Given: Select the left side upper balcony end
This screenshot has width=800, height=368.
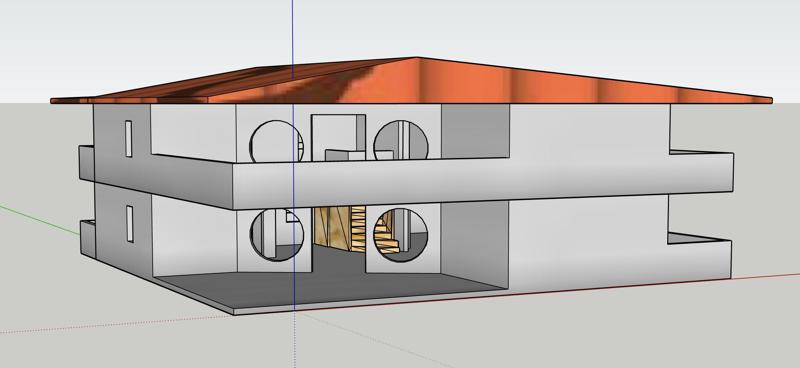Looking at the screenshot, I should pos(86,163).
